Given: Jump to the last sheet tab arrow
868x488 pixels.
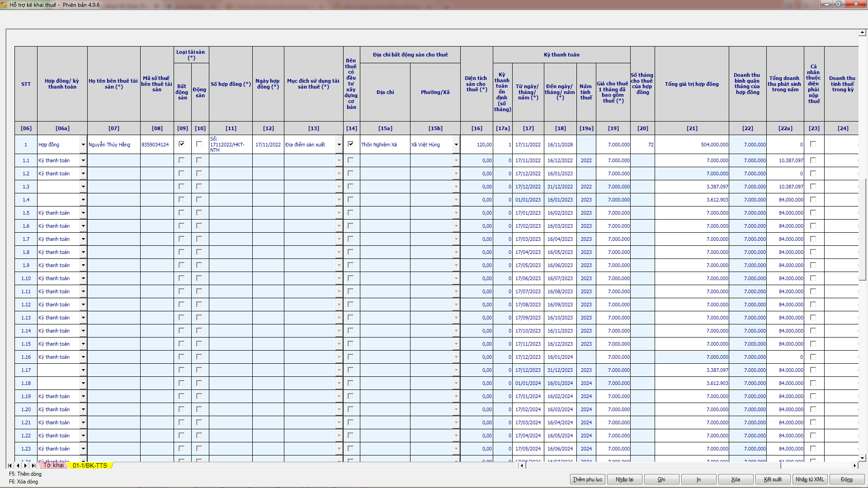Looking at the screenshot, I should [x=33, y=465].
